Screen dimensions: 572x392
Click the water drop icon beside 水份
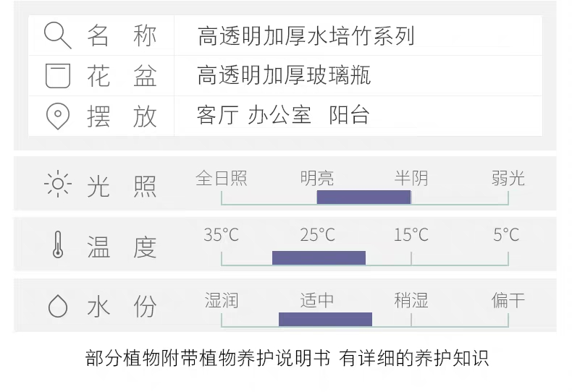[58, 306]
